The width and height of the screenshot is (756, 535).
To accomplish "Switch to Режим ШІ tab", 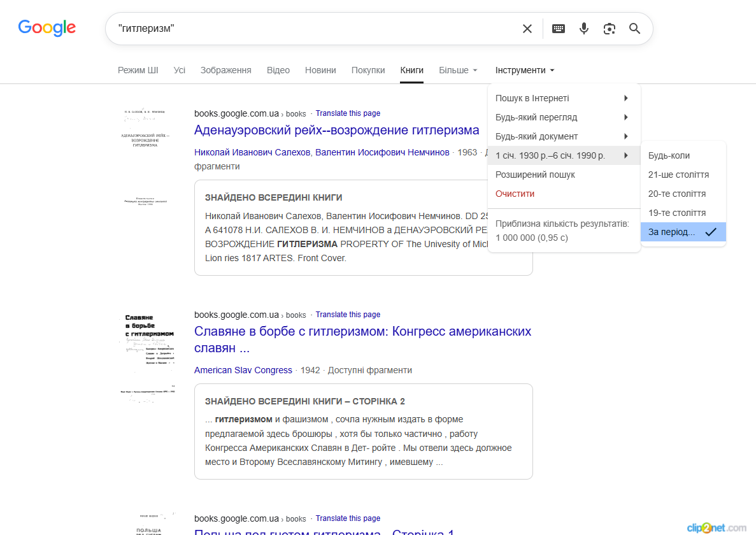I will 138,70.
